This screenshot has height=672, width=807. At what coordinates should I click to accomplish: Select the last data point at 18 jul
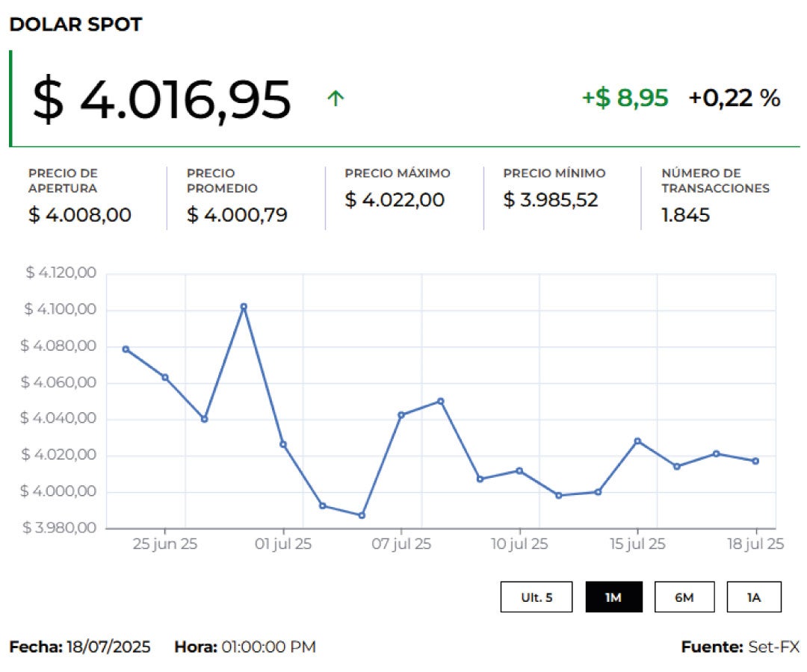(x=755, y=461)
